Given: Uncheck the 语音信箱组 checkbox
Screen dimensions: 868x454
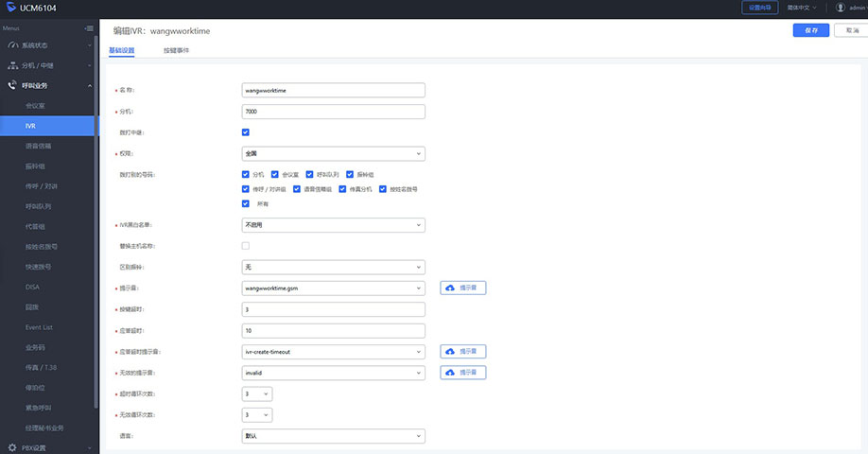Looking at the screenshot, I should pyautogui.click(x=297, y=189).
